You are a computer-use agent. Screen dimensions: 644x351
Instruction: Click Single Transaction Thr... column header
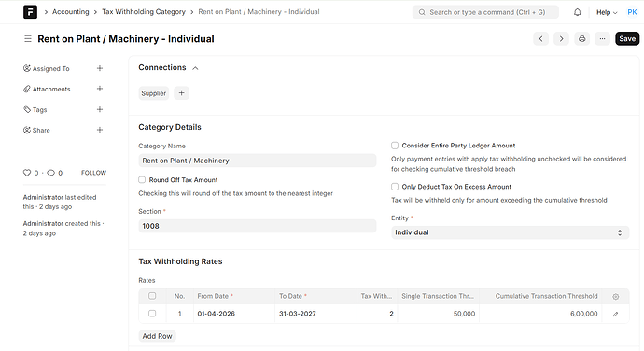[x=439, y=296]
